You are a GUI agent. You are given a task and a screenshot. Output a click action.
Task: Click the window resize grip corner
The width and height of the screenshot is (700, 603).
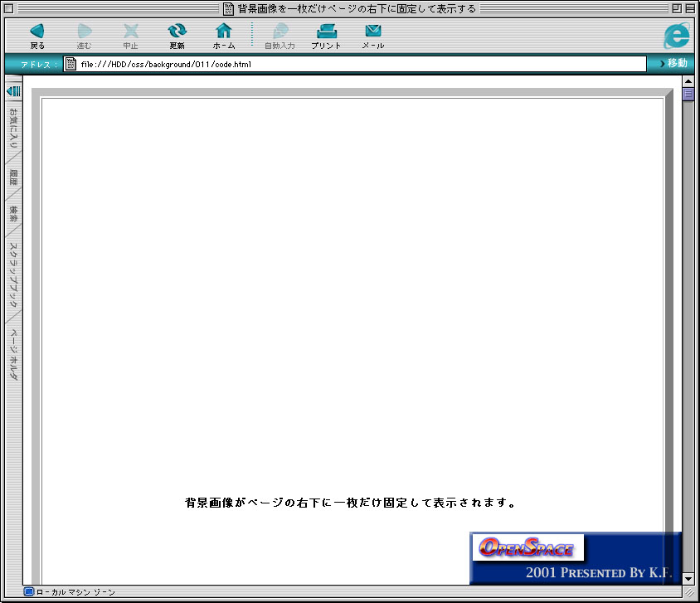[689, 592]
